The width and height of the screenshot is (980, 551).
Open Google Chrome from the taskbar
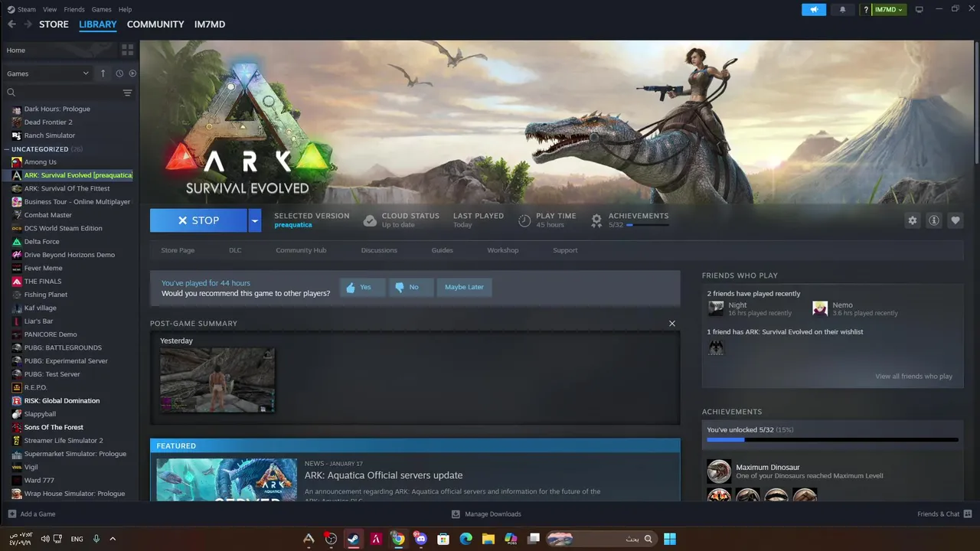(398, 539)
